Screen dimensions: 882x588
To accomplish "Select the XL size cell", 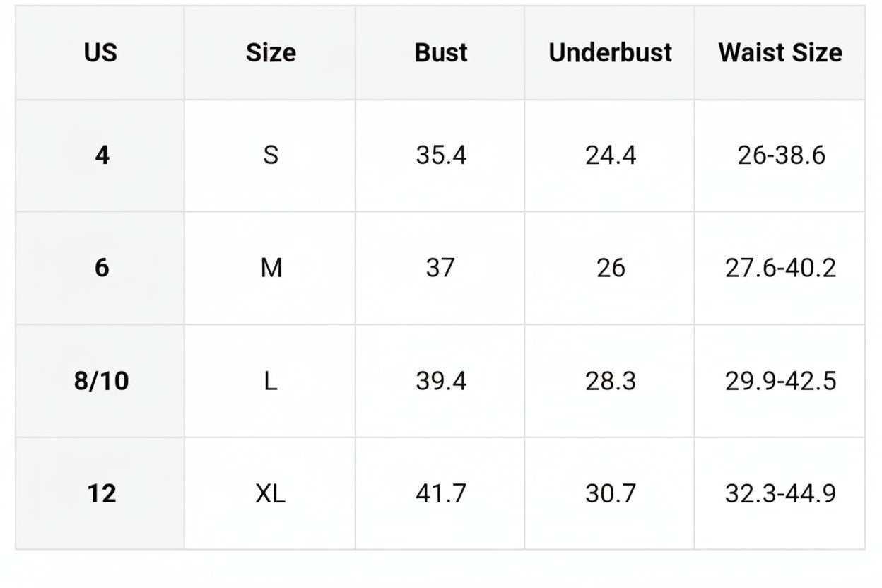I will 271,493.
